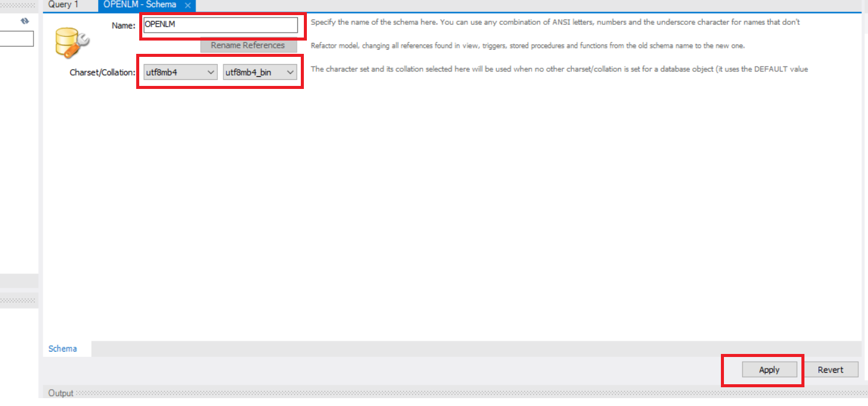Open the utf8mb4 charset dropdown
868x406 pixels.
(180, 72)
